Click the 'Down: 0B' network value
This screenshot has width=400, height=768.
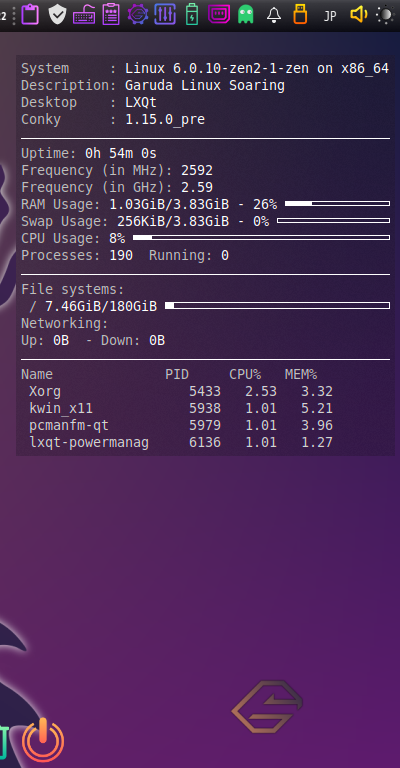133,340
